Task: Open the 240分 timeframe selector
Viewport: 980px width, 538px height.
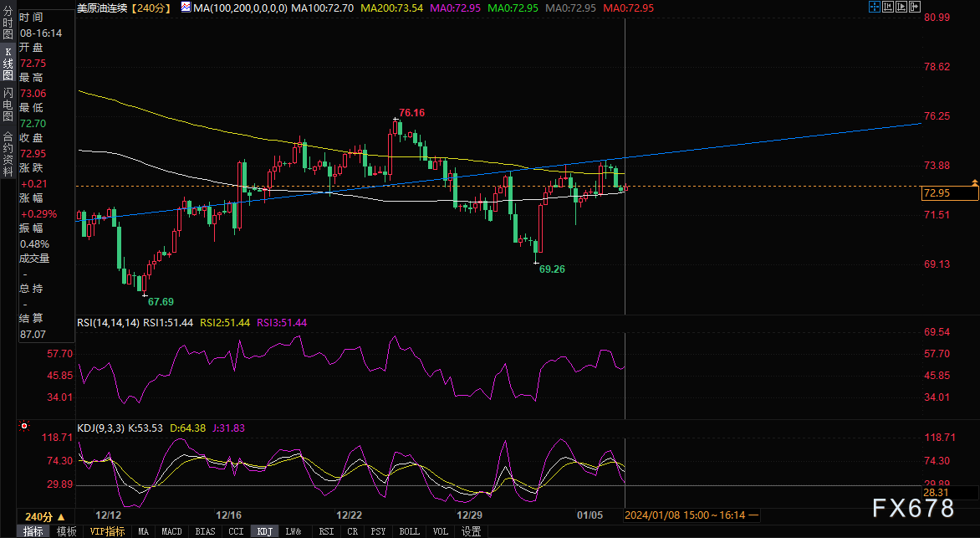Action: pos(43,516)
